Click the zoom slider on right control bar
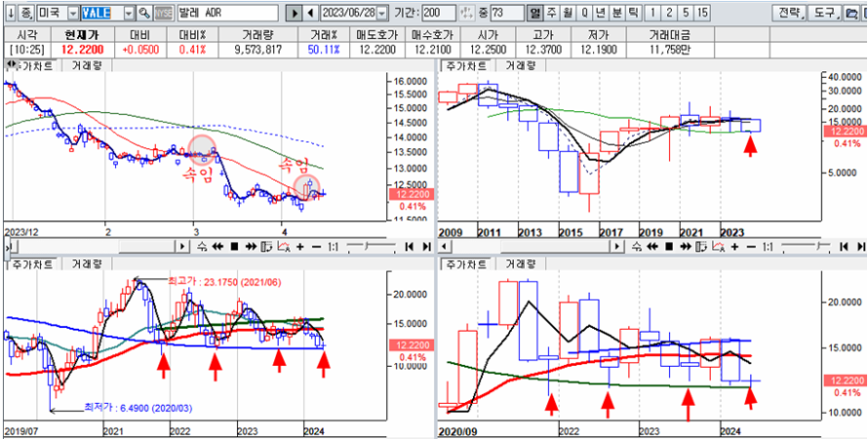868x439 pixels. (x=806, y=247)
